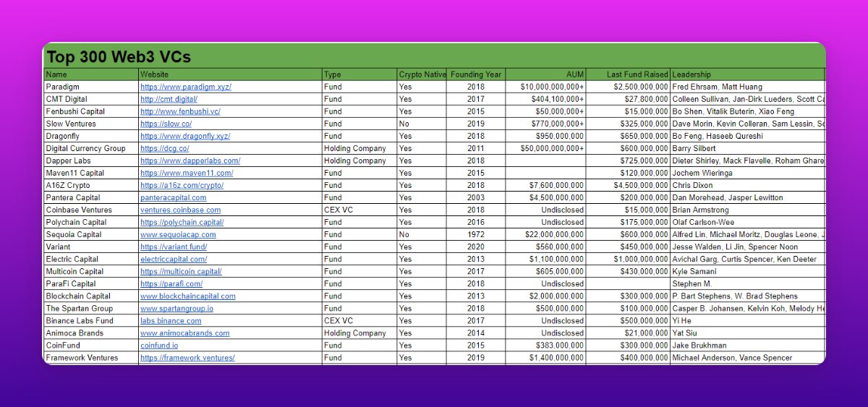The height and width of the screenshot is (407, 868).
Task: Select the Brian Armstrong leadership cell
Action: click(x=748, y=210)
